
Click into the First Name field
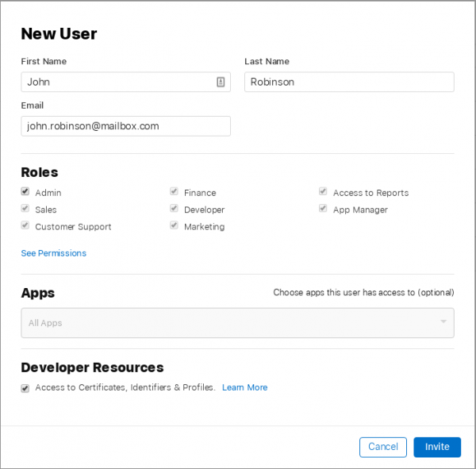(117, 82)
